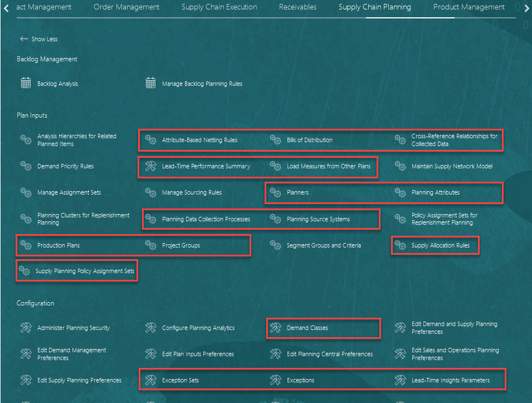Click the gears icon beside Demand Priority Rules

26,166
